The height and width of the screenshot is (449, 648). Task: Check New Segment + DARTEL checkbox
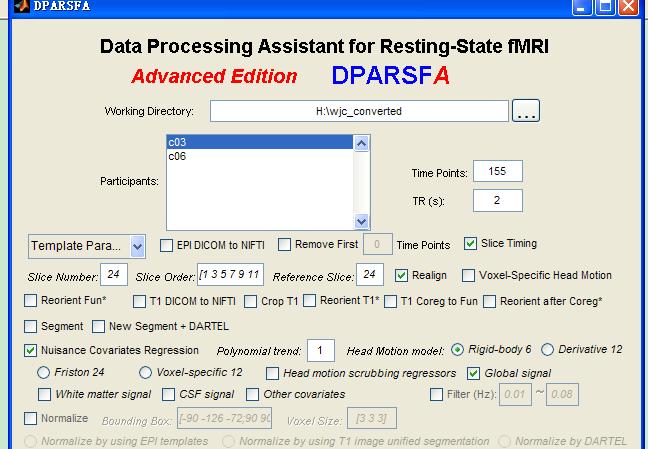click(98, 326)
